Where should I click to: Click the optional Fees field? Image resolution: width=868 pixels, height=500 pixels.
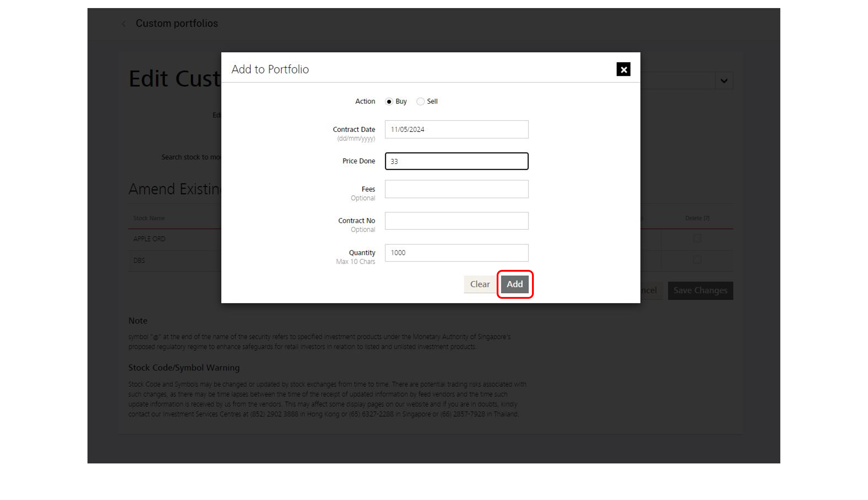click(x=456, y=189)
